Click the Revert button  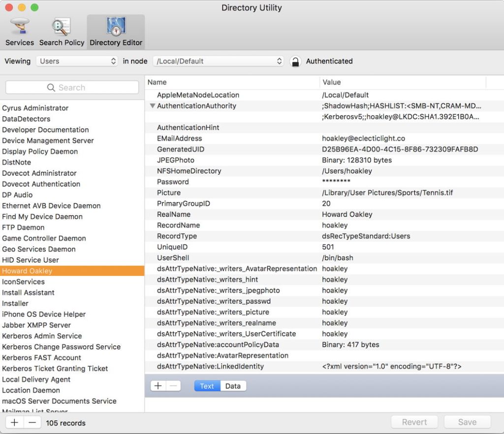(x=414, y=422)
